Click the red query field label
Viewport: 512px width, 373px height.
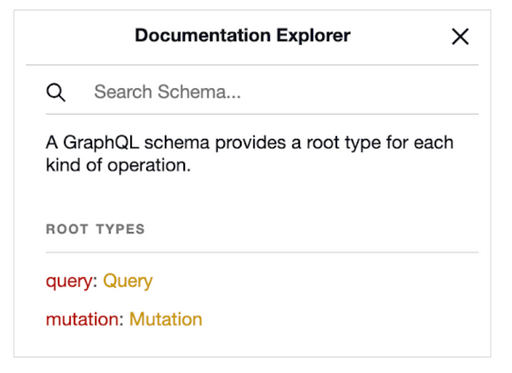pos(69,281)
